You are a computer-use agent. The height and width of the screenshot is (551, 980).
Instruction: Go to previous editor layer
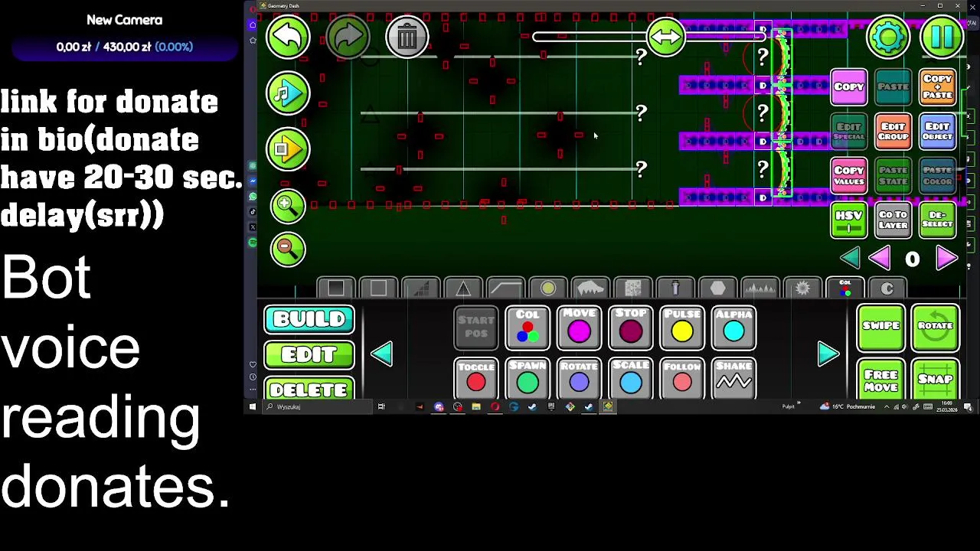click(x=880, y=259)
